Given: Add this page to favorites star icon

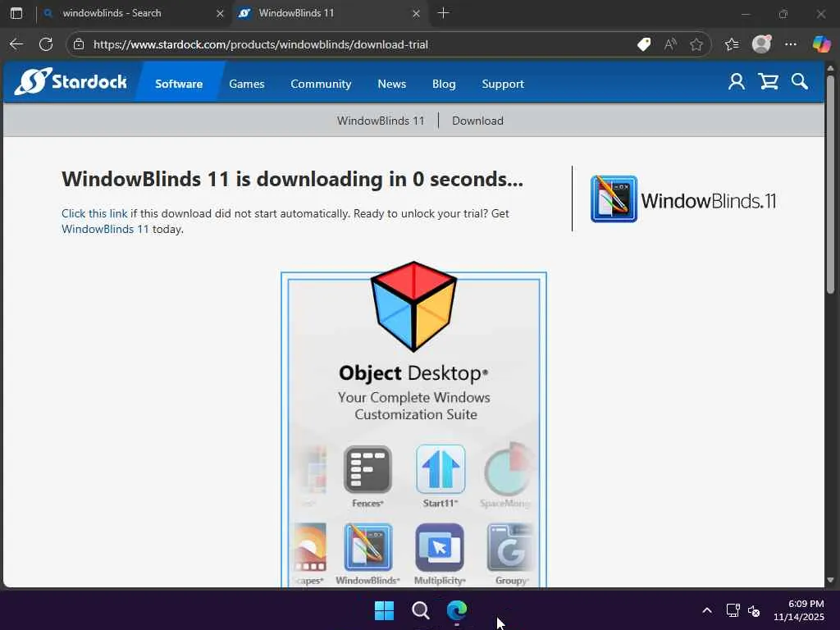Looking at the screenshot, I should coord(696,44).
